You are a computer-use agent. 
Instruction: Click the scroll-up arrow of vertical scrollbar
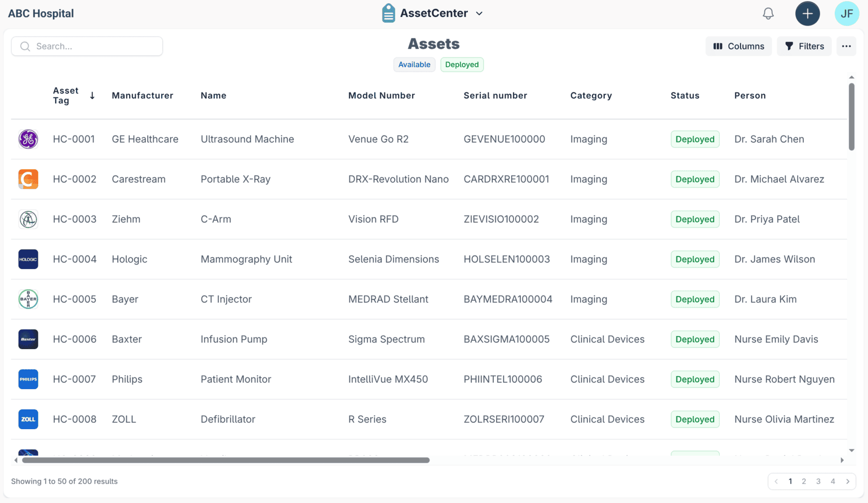(x=852, y=77)
